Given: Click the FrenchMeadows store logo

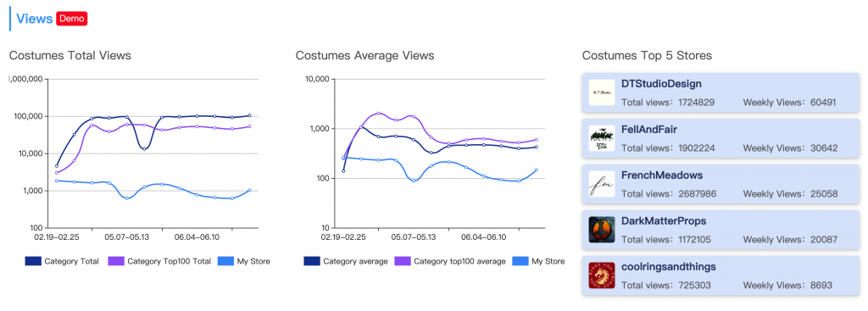Looking at the screenshot, I should click(602, 184).
